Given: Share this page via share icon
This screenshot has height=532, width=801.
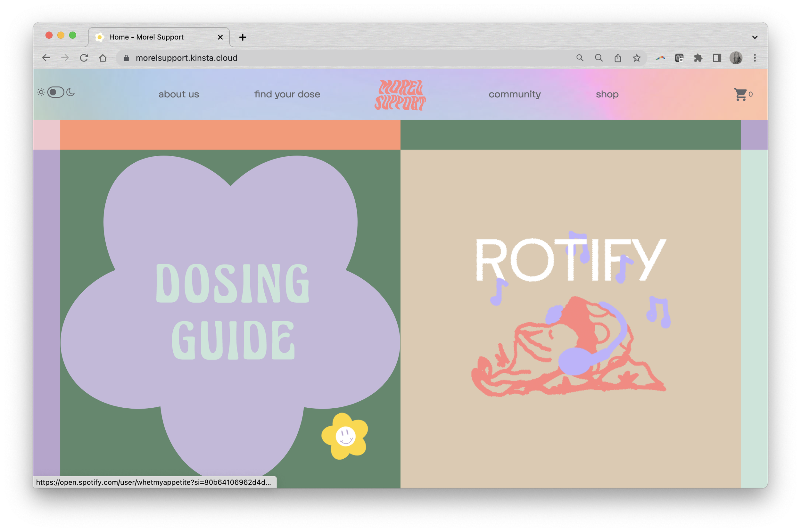Looking at the screenshot, I should point(618,58).
